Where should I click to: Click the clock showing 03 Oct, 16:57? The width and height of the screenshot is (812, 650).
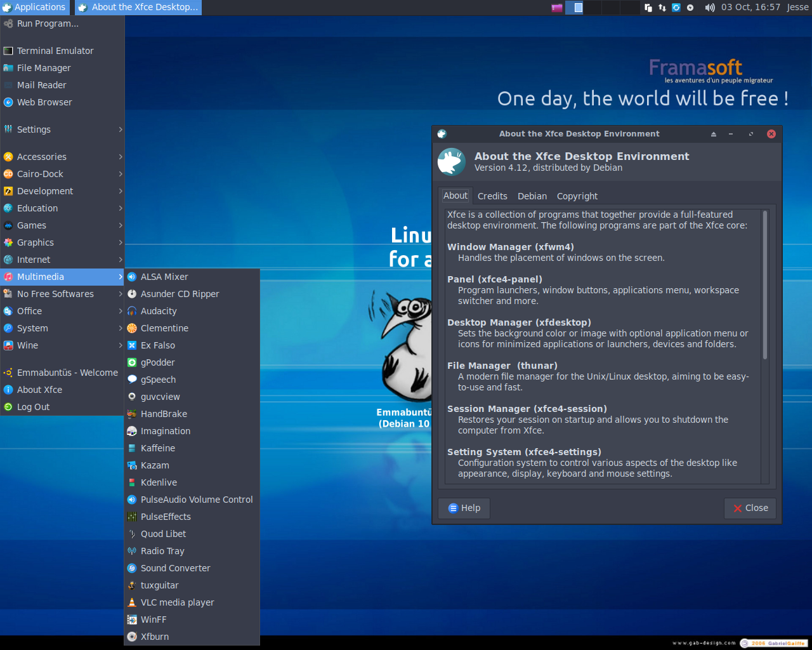click(x=750, y=8)
